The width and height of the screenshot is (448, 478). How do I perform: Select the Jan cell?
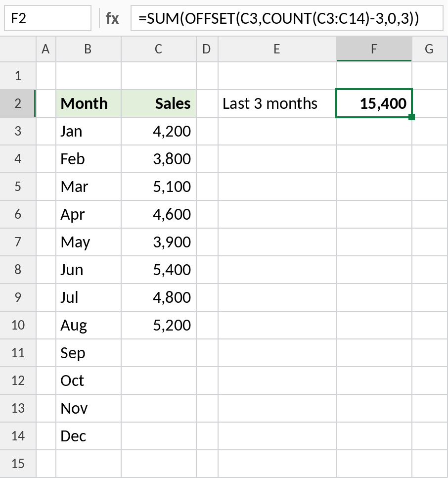(x=89, y=131)
